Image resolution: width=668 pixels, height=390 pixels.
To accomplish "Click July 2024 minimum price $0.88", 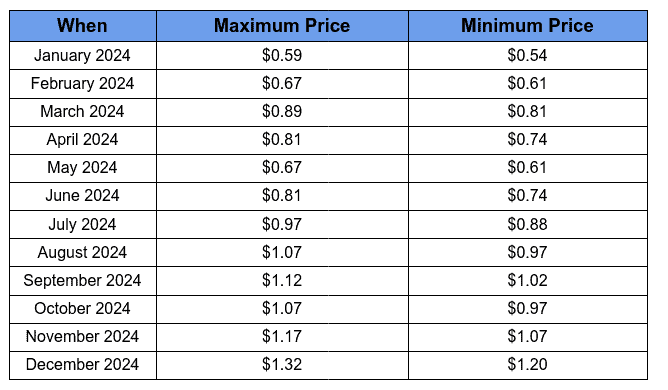I will coord(527,224).
